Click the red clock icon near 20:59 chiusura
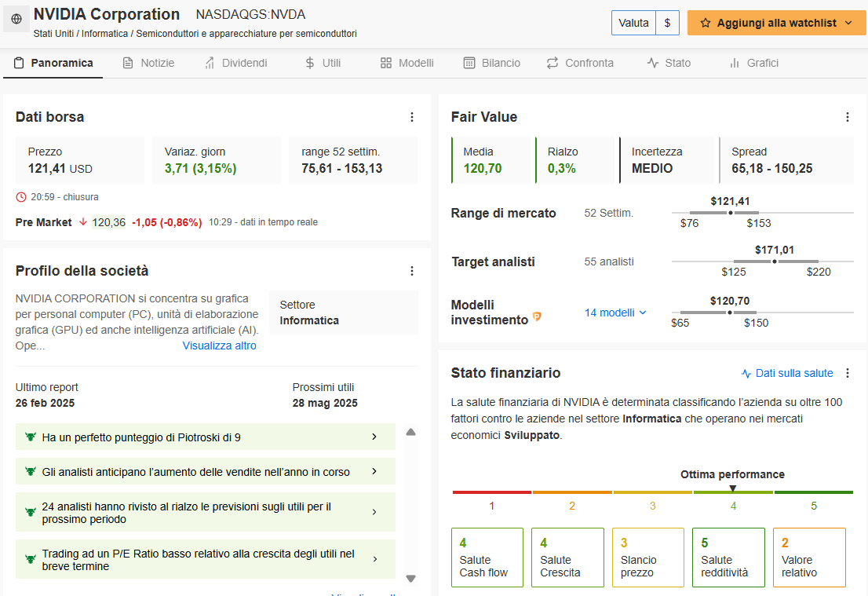The height and width of the screenshot is (596, 868). [21, 197]
